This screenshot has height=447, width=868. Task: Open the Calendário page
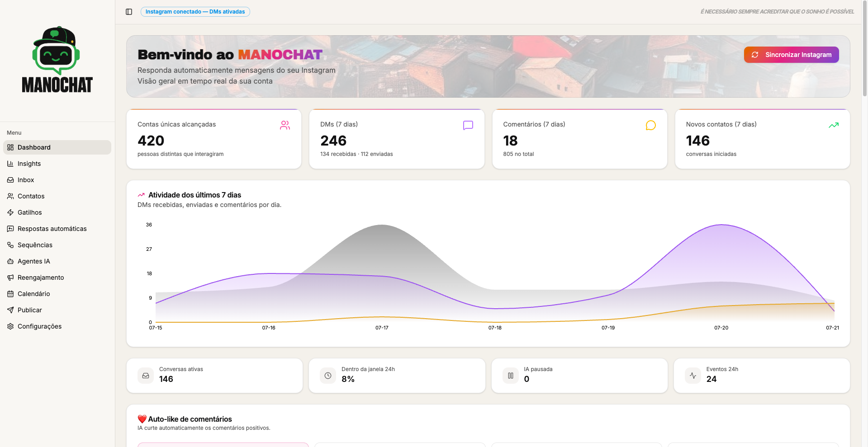tap(57, 294)
